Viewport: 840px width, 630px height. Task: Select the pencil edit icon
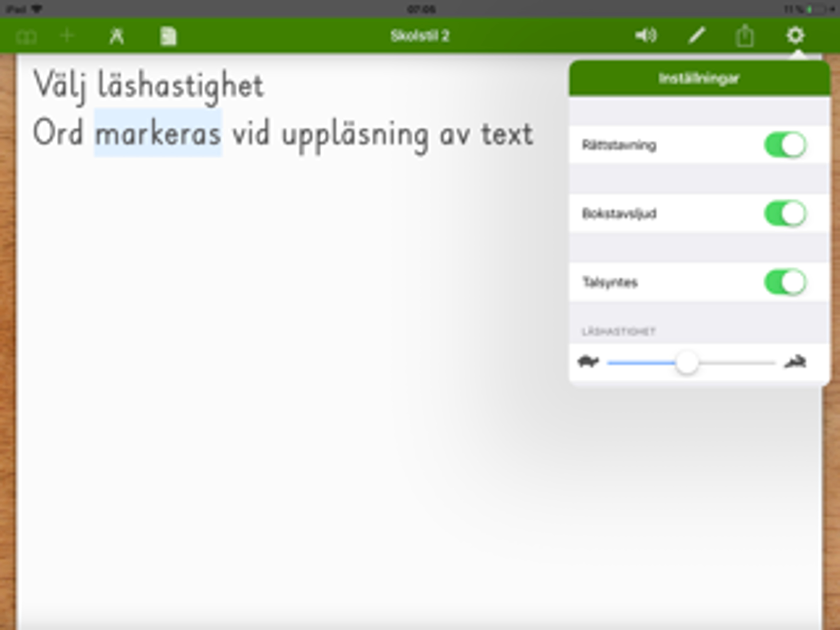coord(697,36)
